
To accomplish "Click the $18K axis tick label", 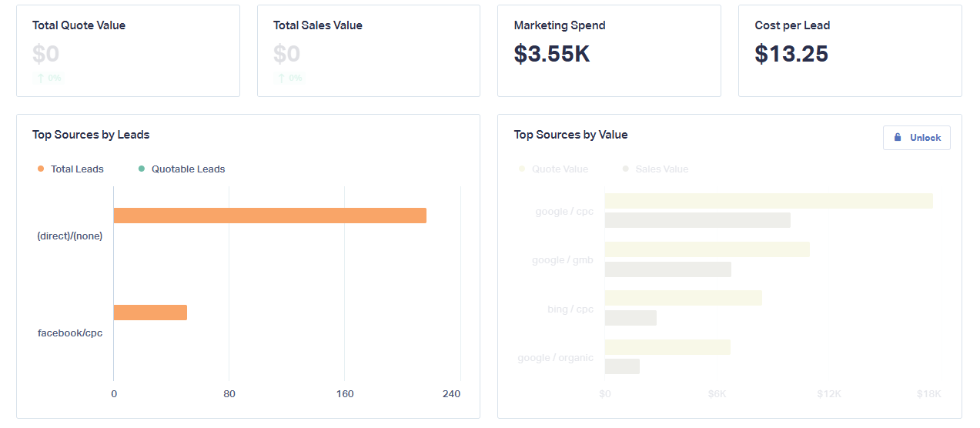I will (929, 394).
